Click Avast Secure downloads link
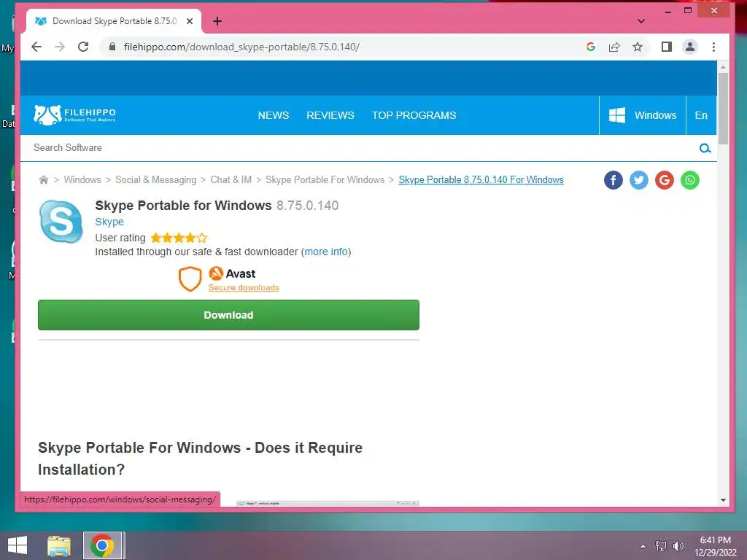The width and height of the screenshot is (747, 560). click(x=244, y=287)
